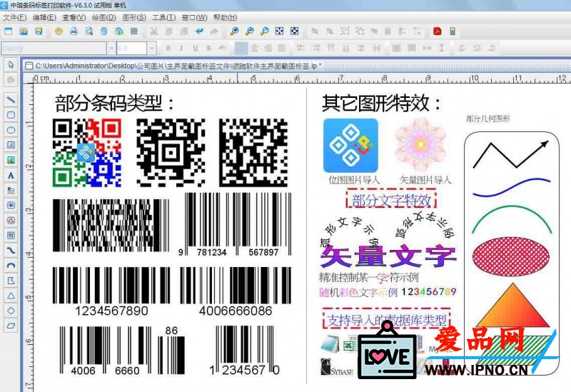Viewport: 571px width, 392px height.
Task: Select the barcode labeled 4006666086
Action: pyautogui.click(x=236, y=291)
